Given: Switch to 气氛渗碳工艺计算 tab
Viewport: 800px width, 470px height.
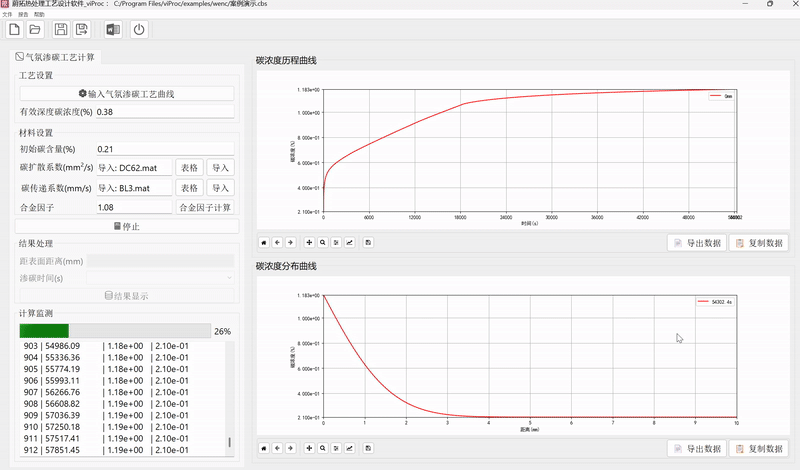Looking at the screenshot, I should tap(56, 57).
